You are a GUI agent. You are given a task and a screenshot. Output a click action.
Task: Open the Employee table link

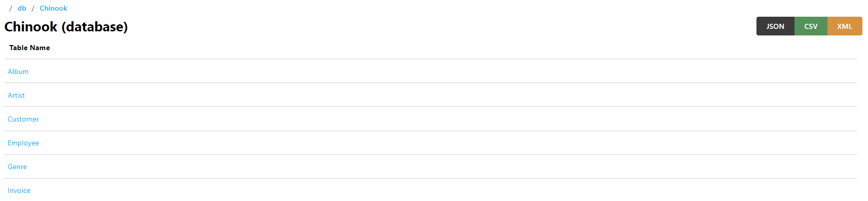(x=23, y=143)
